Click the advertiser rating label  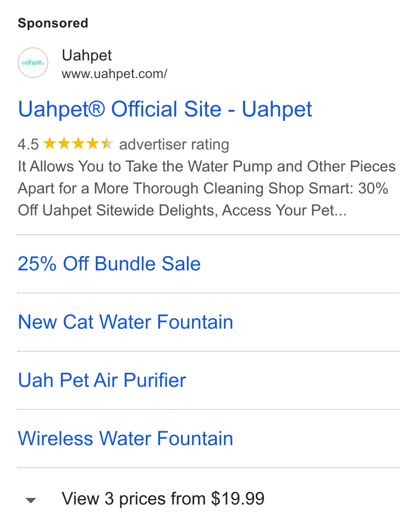[x=174, y=144]
